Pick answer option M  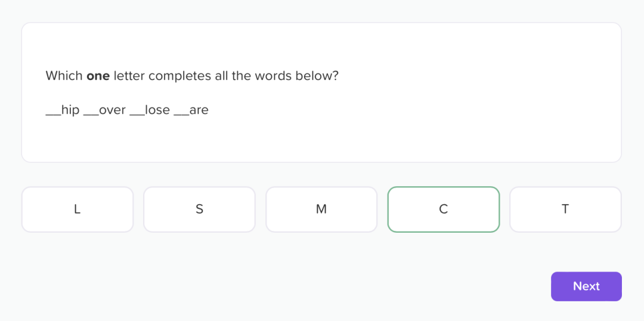321,209
